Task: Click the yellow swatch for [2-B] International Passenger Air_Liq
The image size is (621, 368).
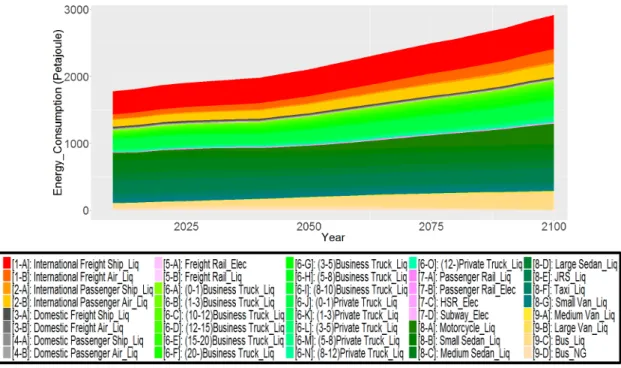Action: pyautogui.click(x=7, y=302)
